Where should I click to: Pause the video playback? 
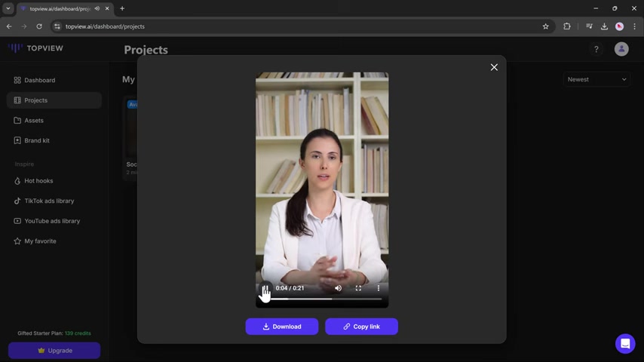click(265, 288)
